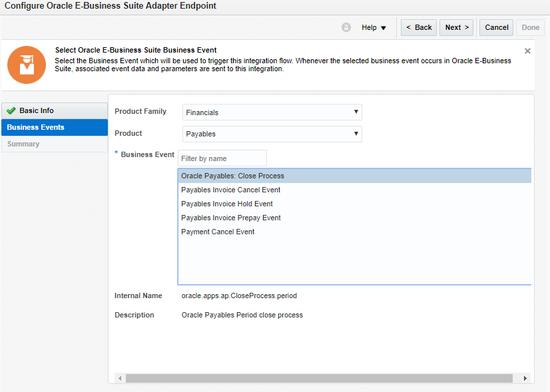Cancel the endpoint configuration
Image resolution: width=550 pixels, height=392 pixels.
pos(496,28)
